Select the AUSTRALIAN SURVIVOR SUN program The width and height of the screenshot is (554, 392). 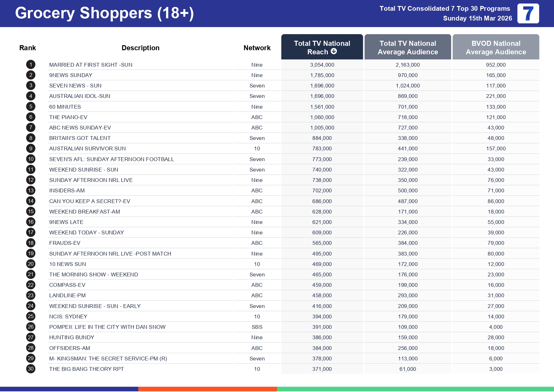click(x=87, y=148)
